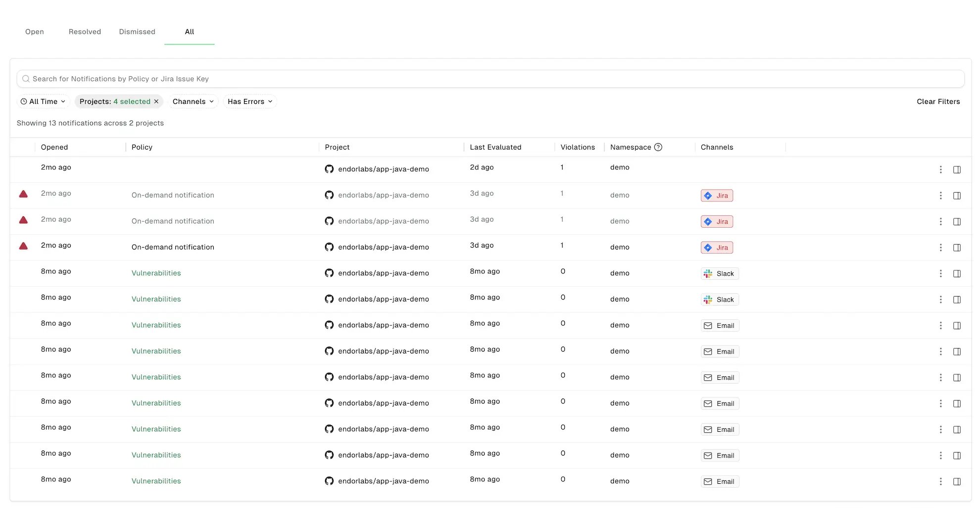Screen dimensions: 980x508
Task: Open the Has Errors filter dropdown
Action: pyautogui.click(x=250, y=102)
